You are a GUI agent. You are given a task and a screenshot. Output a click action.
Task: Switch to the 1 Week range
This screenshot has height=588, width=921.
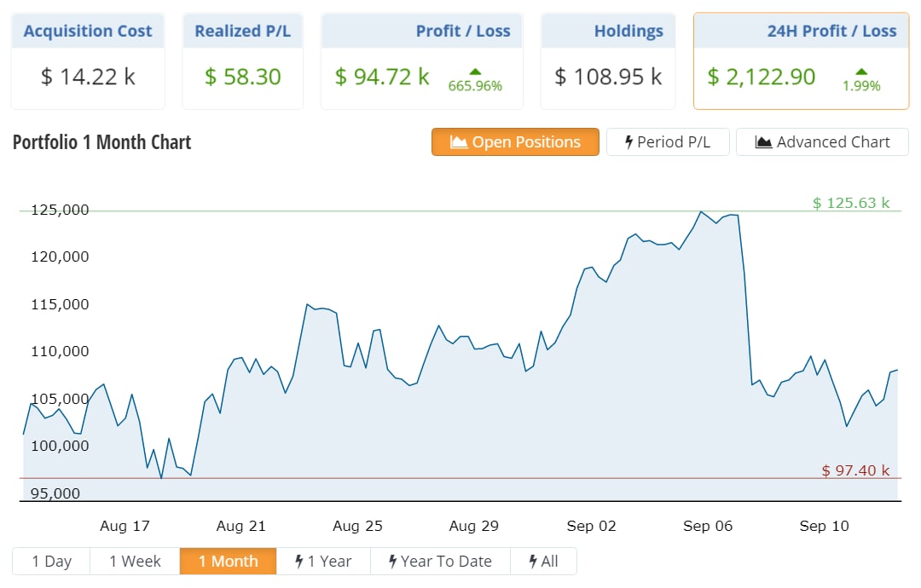135,561
